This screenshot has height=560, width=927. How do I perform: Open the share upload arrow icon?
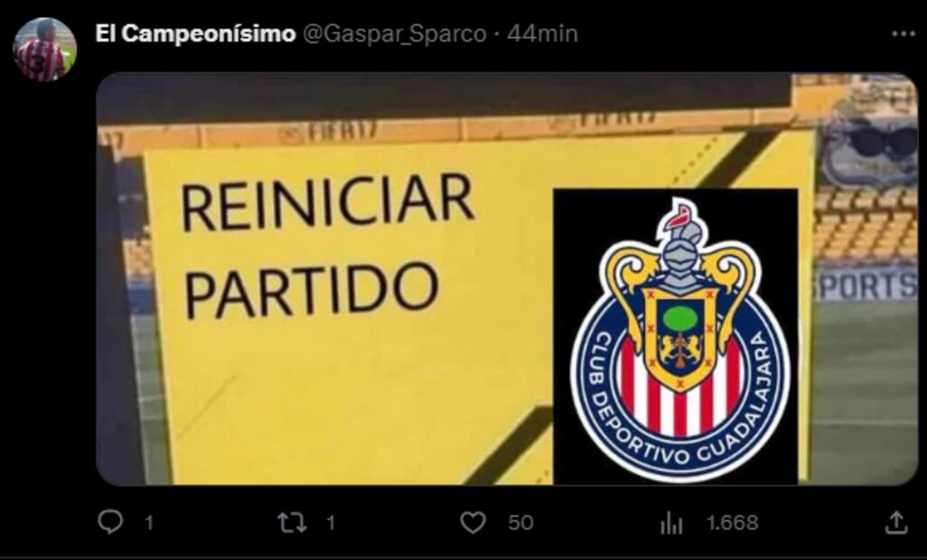tap(896, 522)
